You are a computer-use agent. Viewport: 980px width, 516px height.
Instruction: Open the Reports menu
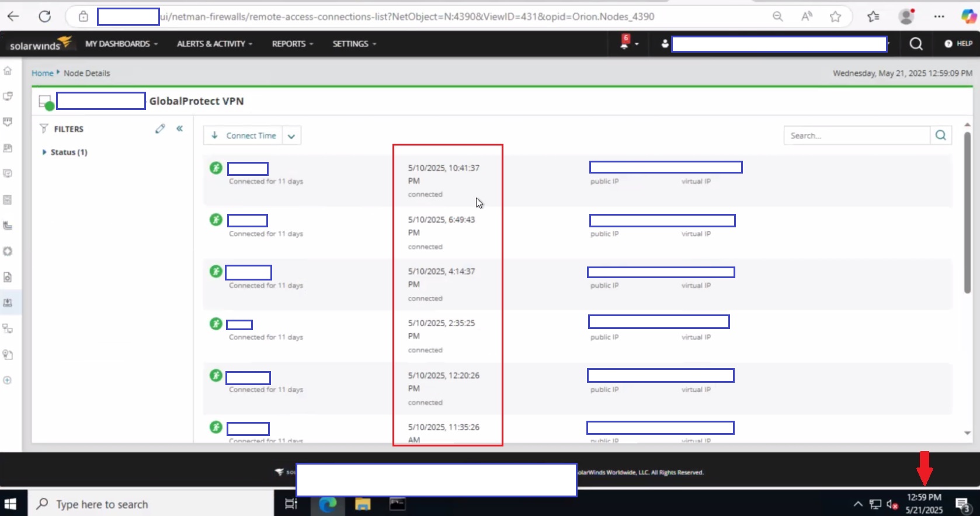click(x=293, y=44)
